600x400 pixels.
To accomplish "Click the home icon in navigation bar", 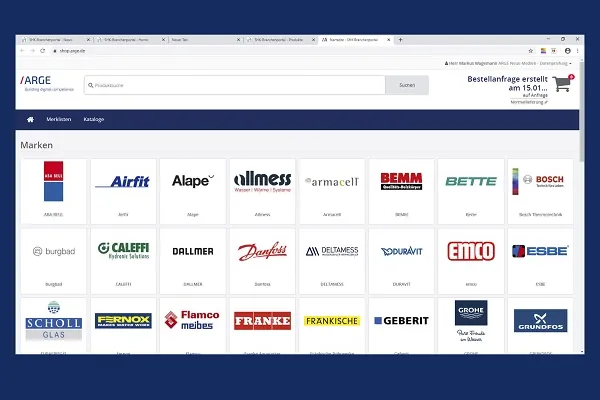I will coord(30,120).
